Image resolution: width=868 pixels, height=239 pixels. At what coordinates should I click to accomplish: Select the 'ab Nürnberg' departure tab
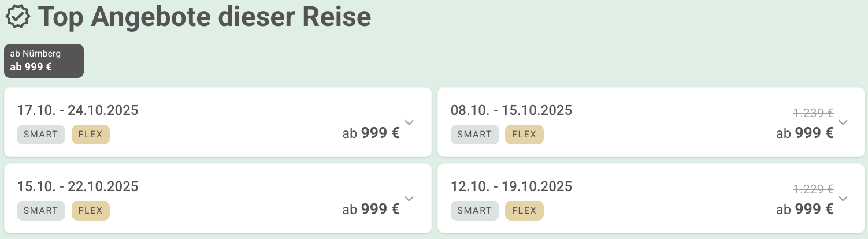point(44,61)
